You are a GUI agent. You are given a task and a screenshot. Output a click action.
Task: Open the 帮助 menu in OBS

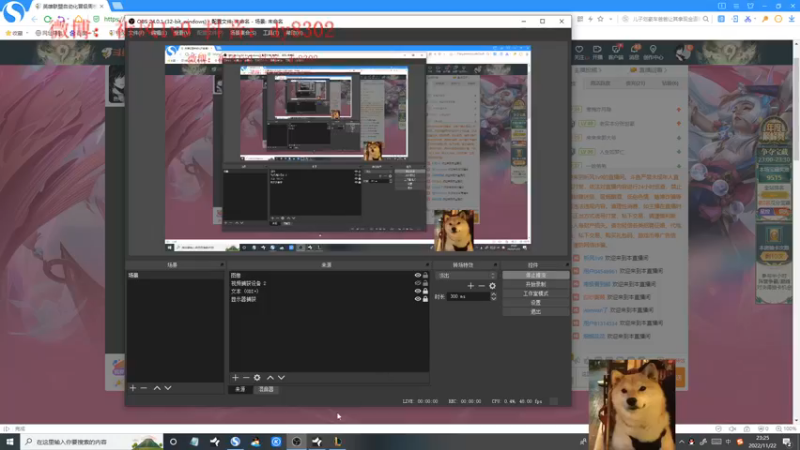click(294, 33)
